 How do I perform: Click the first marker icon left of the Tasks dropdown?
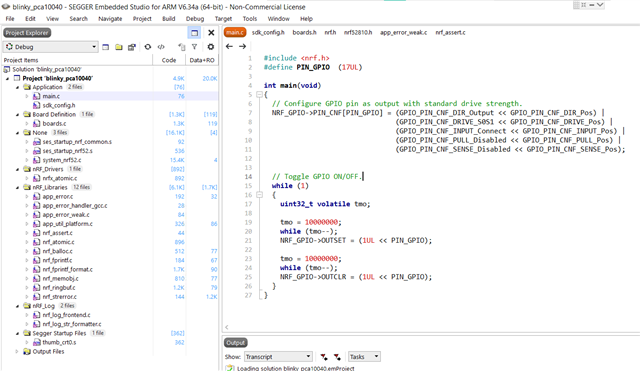(x=324, y=357)
